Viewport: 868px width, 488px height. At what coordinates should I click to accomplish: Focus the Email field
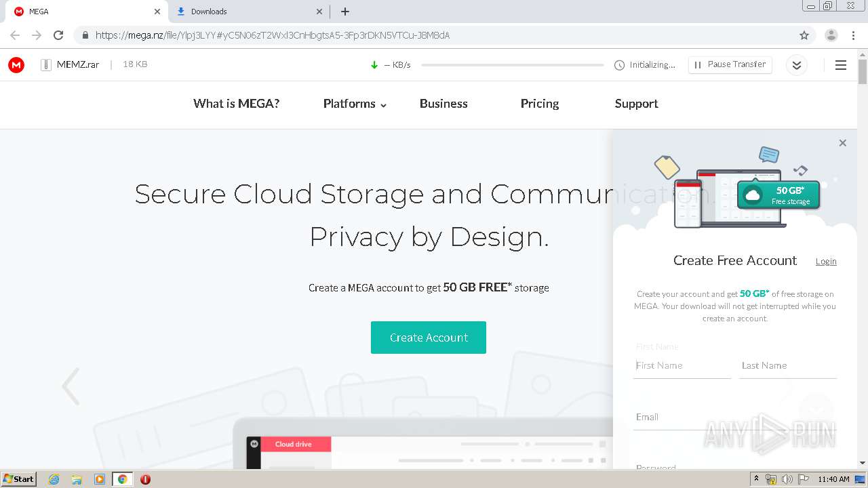point(735,417)
